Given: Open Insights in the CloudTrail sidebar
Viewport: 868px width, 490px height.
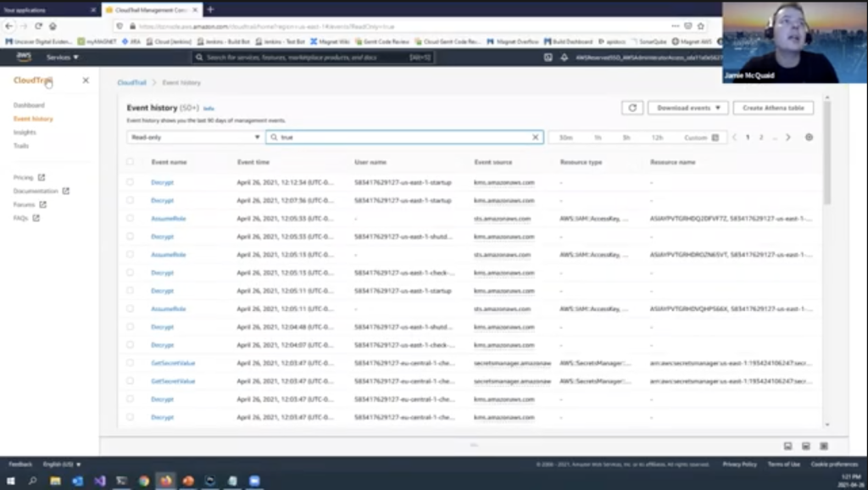Looking at the screenshot, I should tap(25, 132).
